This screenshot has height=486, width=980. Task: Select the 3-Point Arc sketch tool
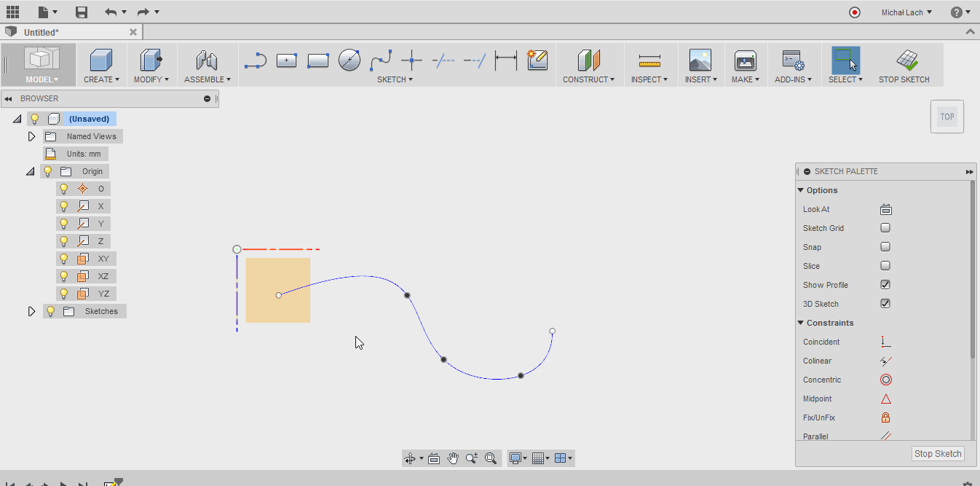(x=255, y=61)
